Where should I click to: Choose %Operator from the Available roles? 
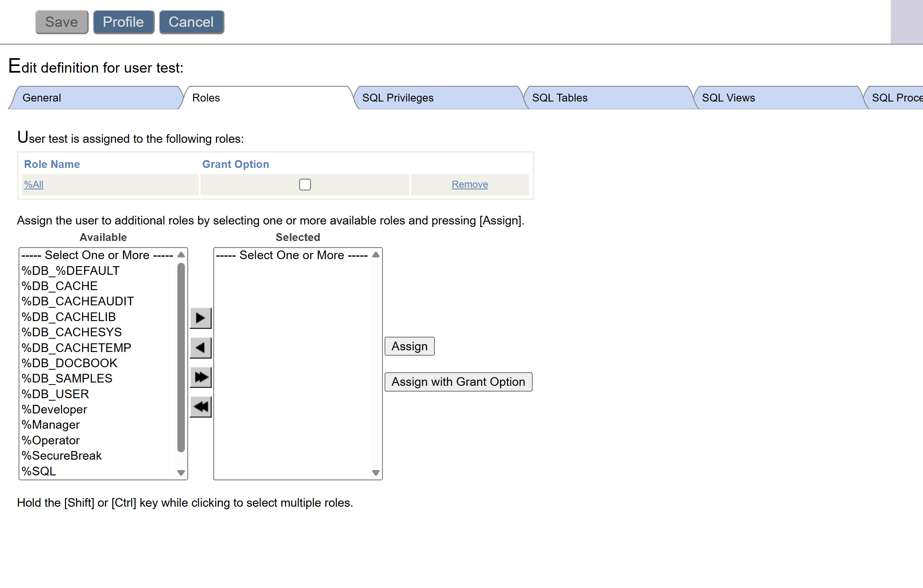pyautogui.click(x=51, y=440)
